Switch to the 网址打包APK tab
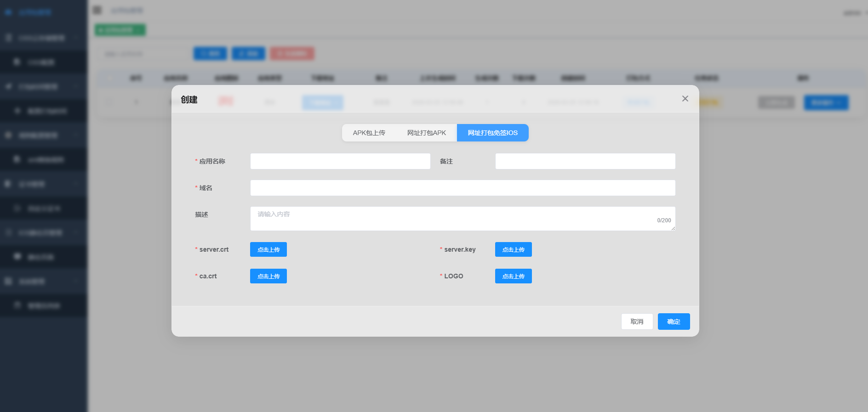Image resolution: width=868 pixels, height=412 pixels. coord(427,133)
